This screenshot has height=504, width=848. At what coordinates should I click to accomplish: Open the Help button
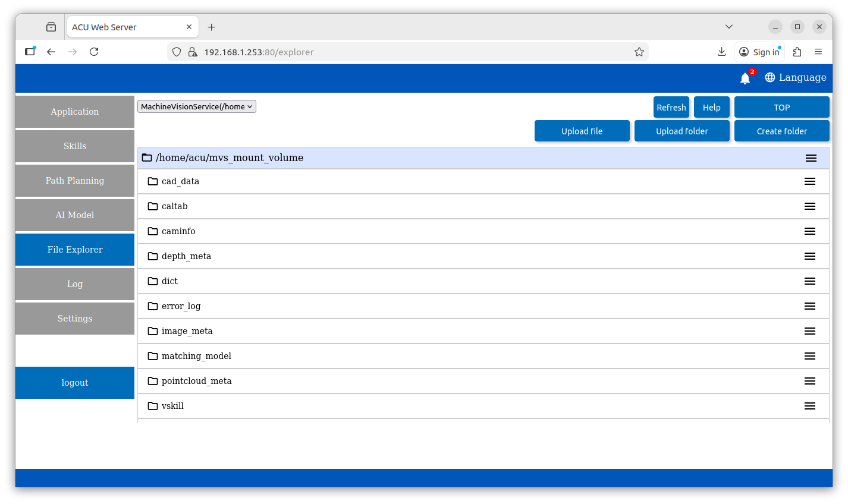[712, 107]
